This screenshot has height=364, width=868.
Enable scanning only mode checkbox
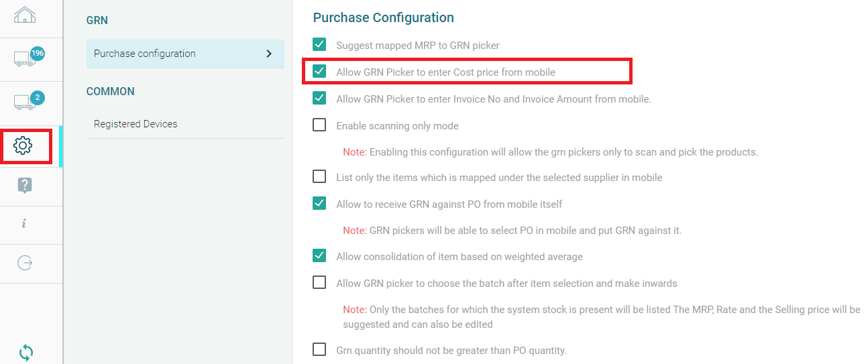pos(319,125)
